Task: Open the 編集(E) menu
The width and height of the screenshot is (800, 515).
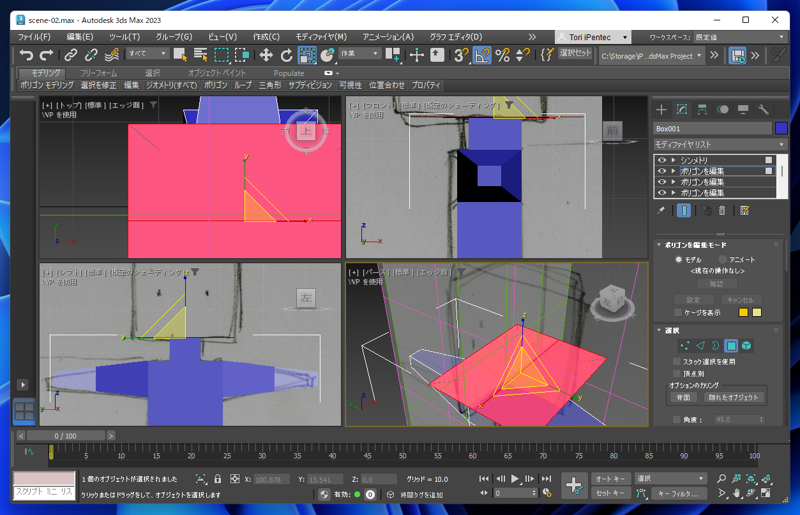Action: pos(80,37)
